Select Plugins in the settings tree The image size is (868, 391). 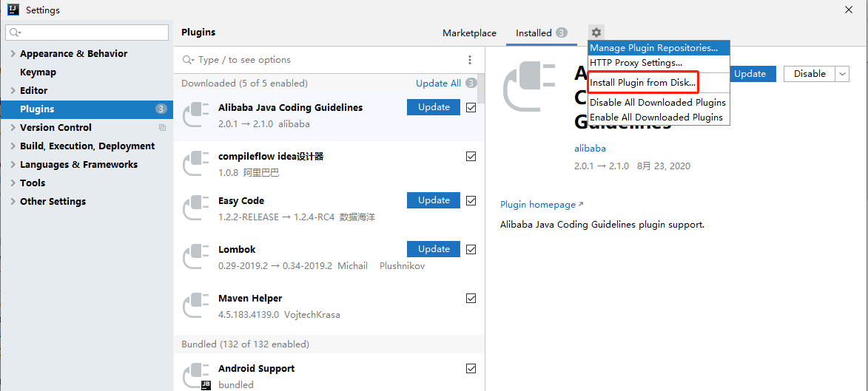(x=87, y=109)
